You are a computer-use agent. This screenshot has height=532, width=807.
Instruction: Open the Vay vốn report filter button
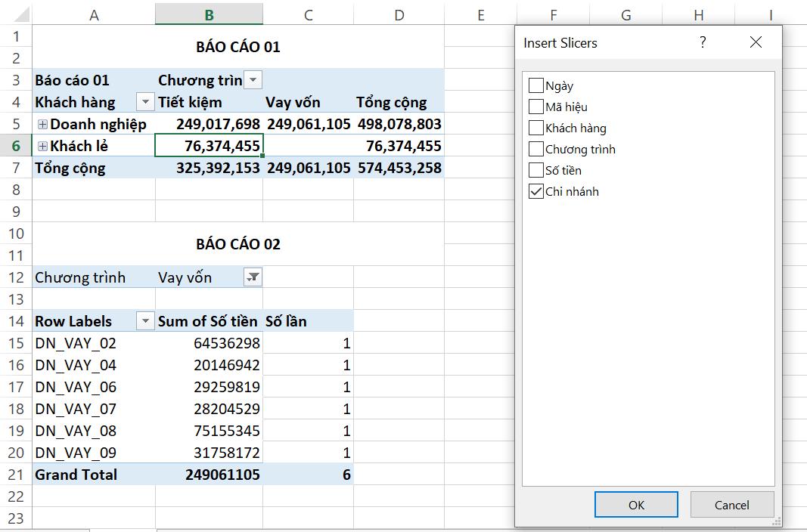coord(253,277)
